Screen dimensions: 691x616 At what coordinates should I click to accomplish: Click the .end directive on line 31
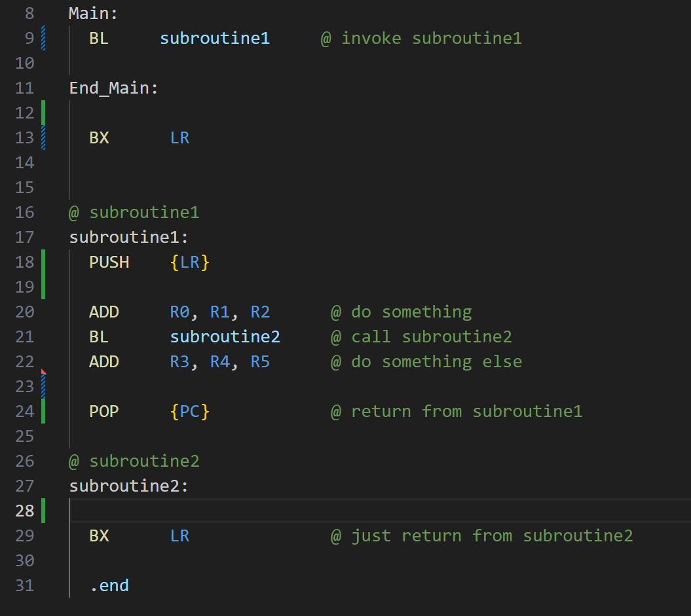[109, 585]
